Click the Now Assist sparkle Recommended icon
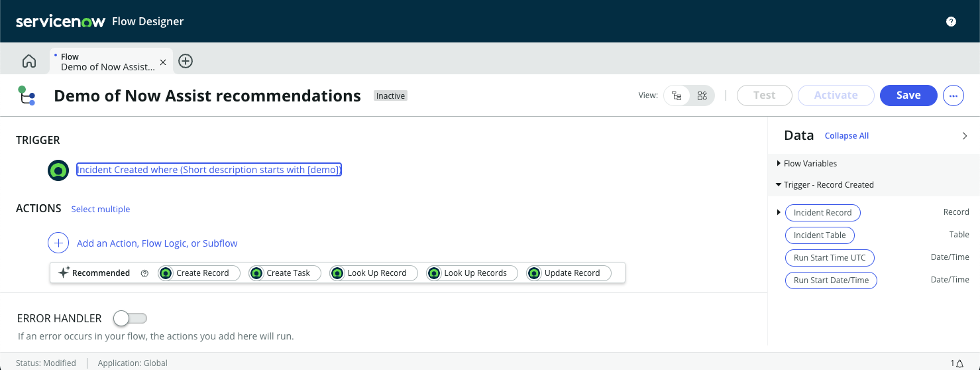 [64, 273]
